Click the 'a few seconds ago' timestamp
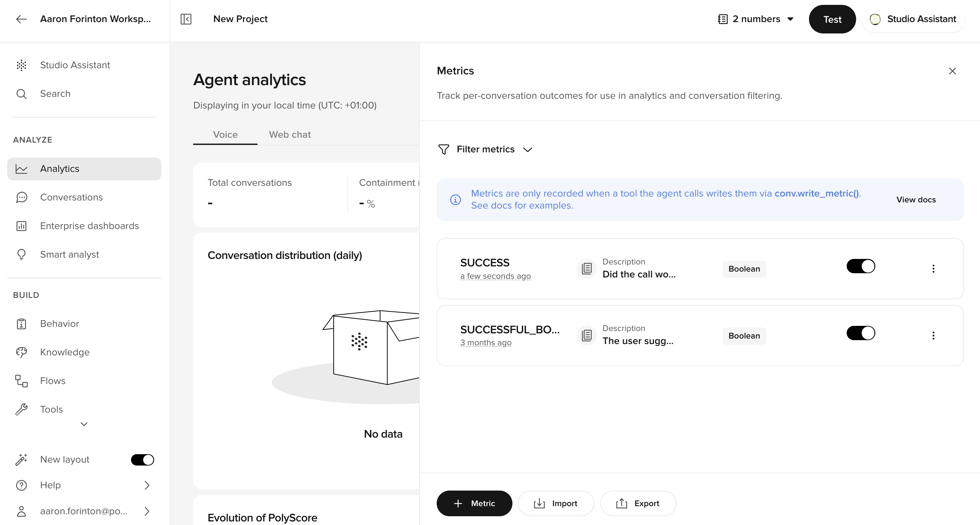Screen dimensions: 980x525 pyautogui.click(x=495, y=276)
